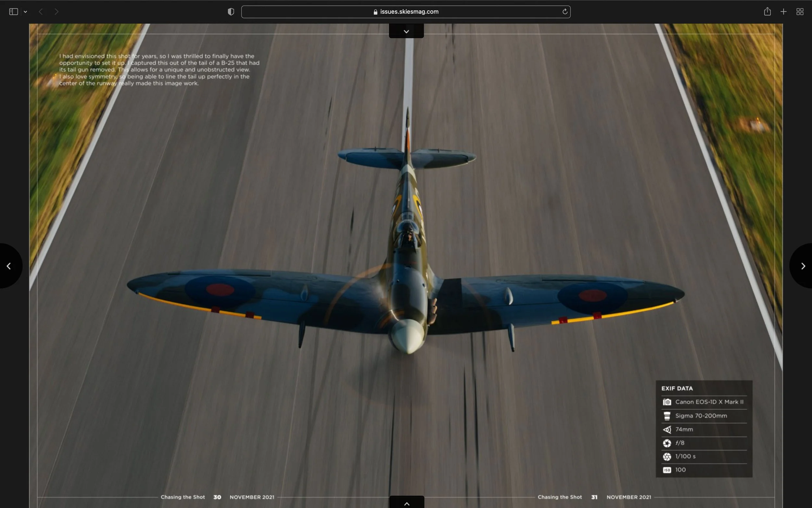Open a new tab

pos(783,12)
